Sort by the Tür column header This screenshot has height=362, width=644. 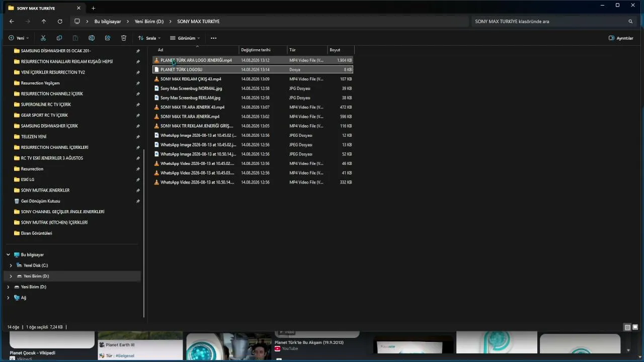pos(307,50)
